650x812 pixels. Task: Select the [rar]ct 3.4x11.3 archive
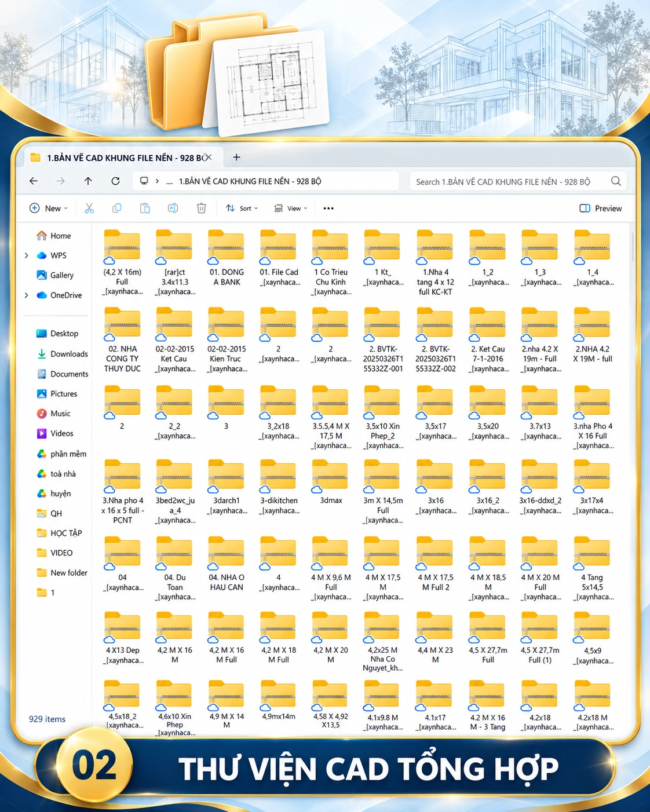[x=174, y=263]
